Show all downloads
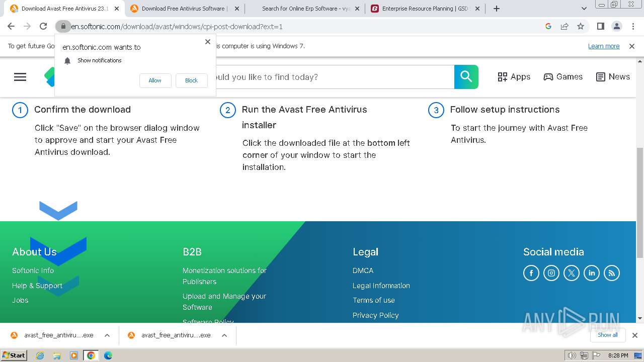This screenshot has height=362, width=644. 608,335
